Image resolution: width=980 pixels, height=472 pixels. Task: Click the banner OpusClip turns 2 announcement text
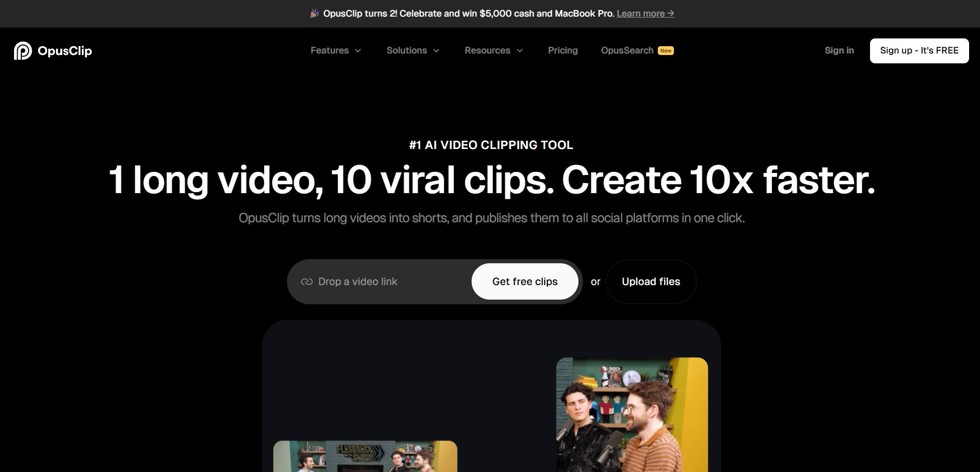point(468,14)
